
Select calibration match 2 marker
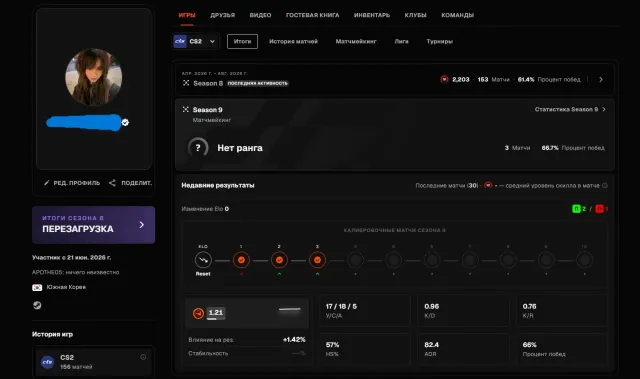pyautogui.click(x=279, y=260)
